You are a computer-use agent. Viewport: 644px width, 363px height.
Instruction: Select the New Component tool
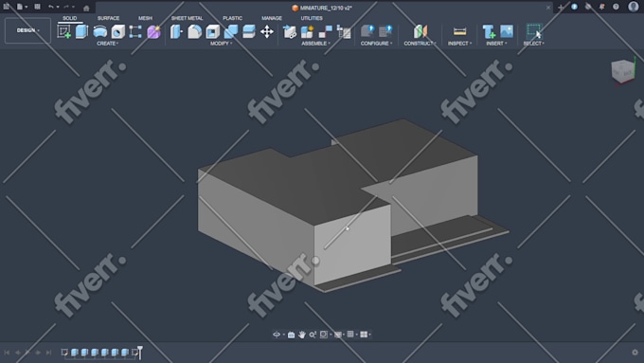[x=307, y=31]
